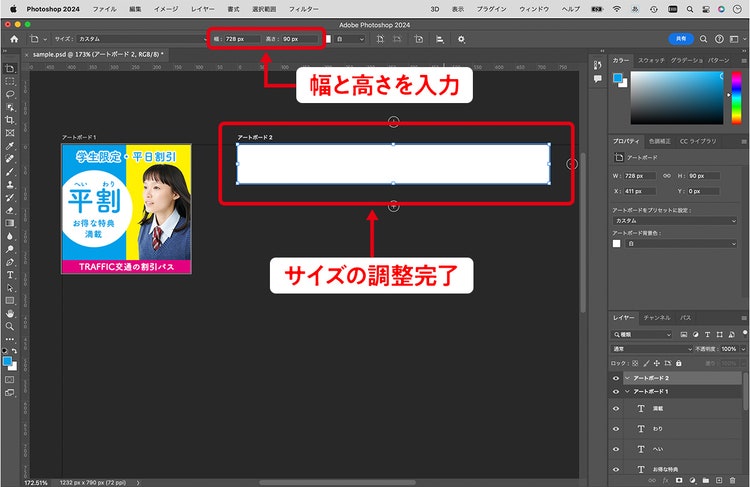750x487 pixels.
Task: Select the Rectangle shape tool
Action: (x=10, y=301)
